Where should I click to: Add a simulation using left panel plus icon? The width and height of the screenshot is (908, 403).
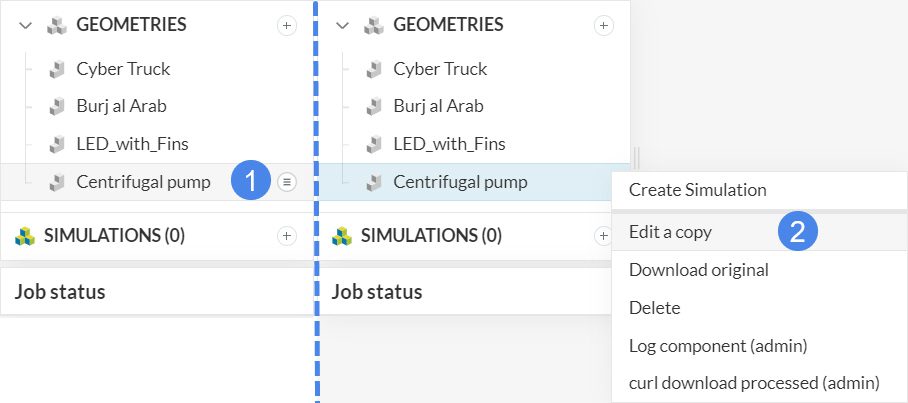click(287, 236)
